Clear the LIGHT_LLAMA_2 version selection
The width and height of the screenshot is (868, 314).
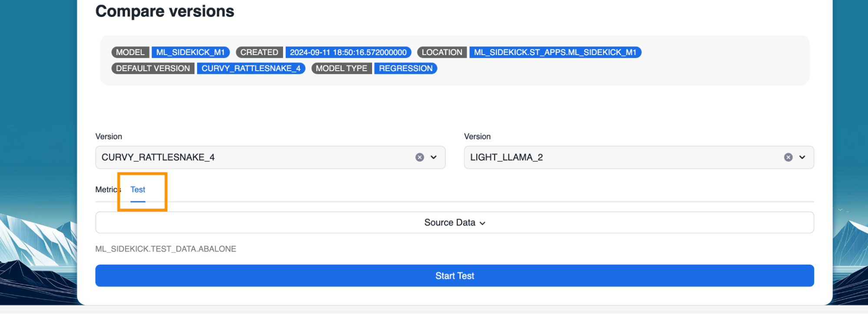pos(788,157)
